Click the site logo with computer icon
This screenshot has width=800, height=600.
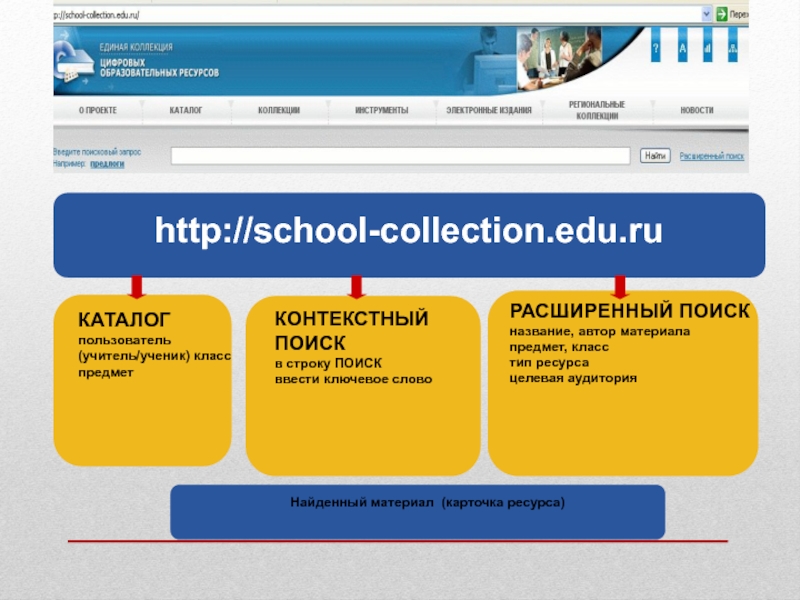(74, 61)
